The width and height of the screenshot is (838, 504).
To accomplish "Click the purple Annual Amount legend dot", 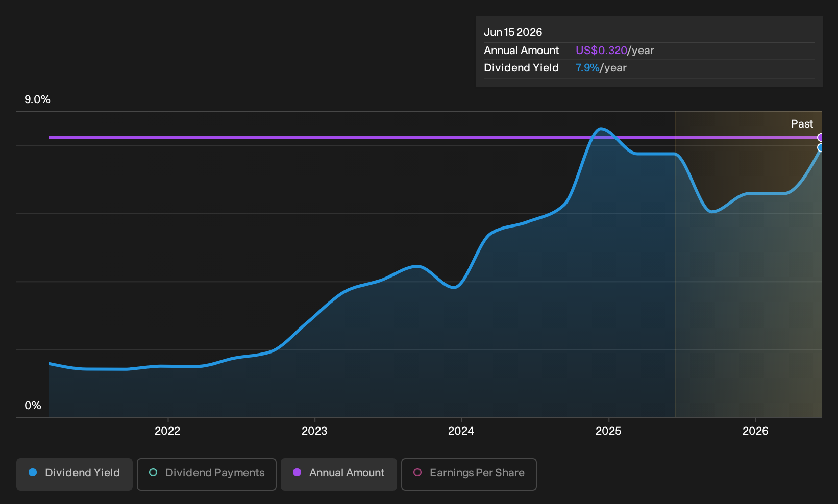I will [x=297, y=473].
